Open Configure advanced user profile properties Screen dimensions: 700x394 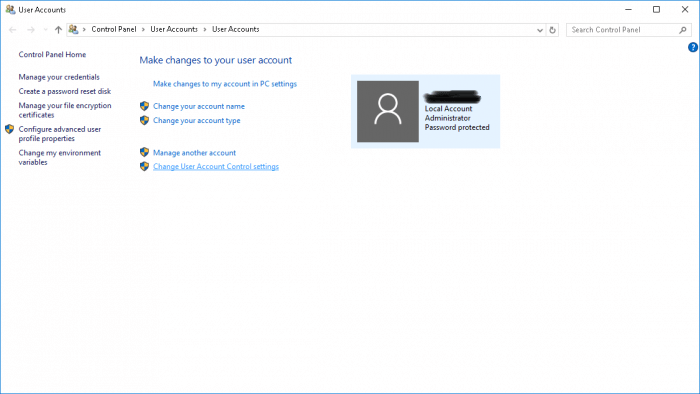tap(60, 134)
